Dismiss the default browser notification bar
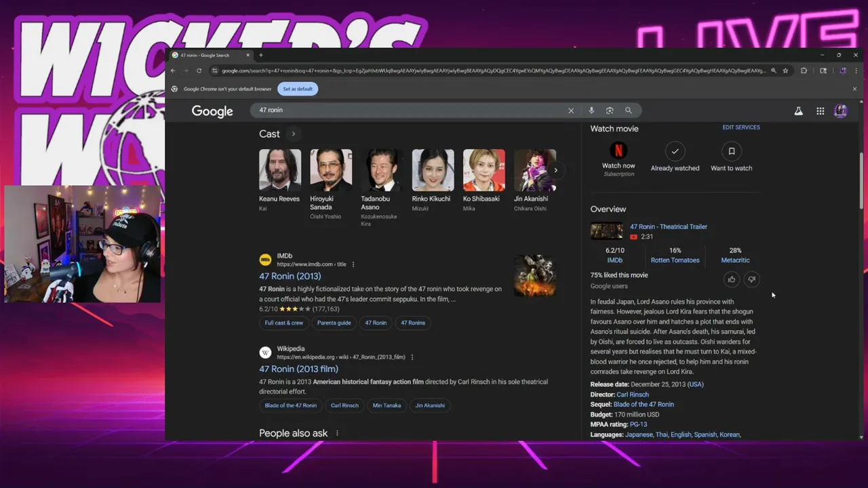The height and width of the screenshot is (488, 868). pos(854,89)
